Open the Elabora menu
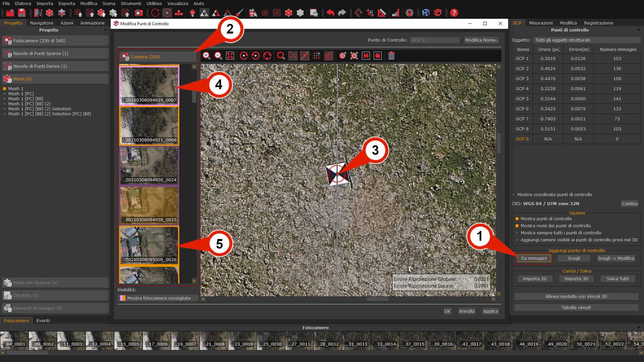This screenshot has height=362, width=644. click(x=23, y=3)
